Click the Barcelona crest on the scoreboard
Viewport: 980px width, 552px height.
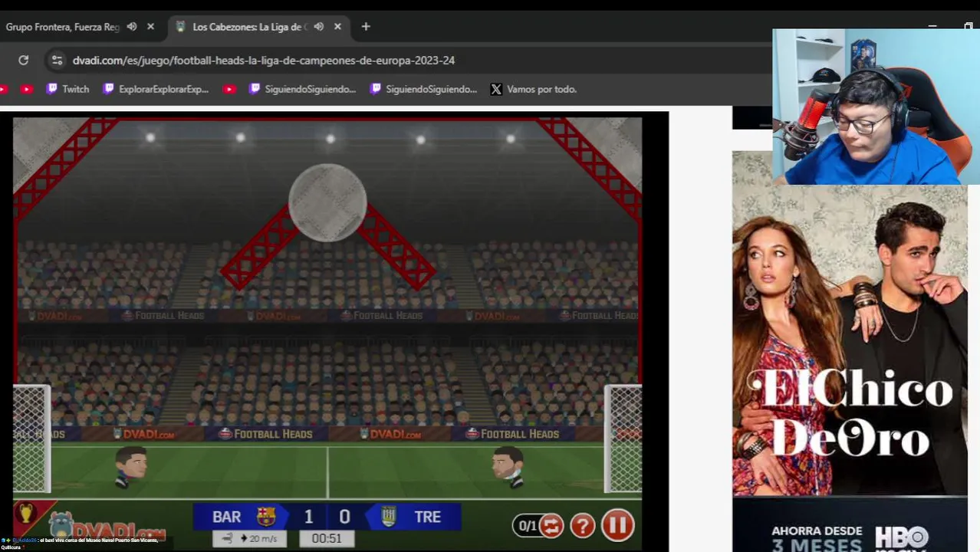pos(266,517)
